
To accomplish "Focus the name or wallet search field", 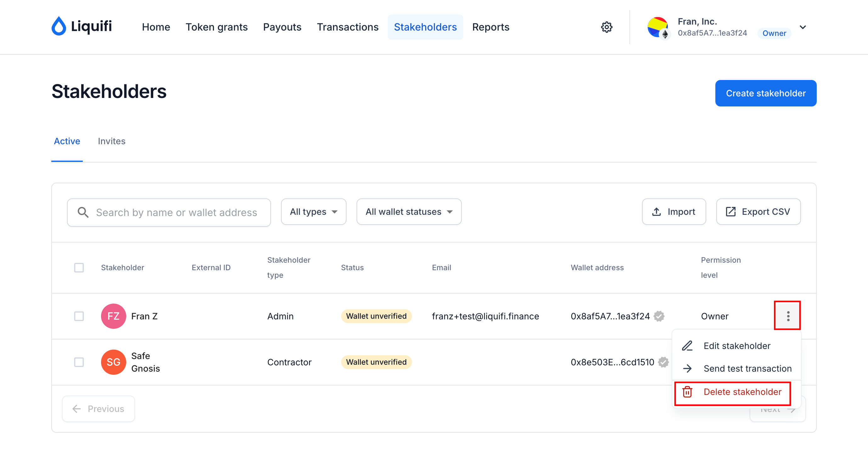I will point(169,212).
